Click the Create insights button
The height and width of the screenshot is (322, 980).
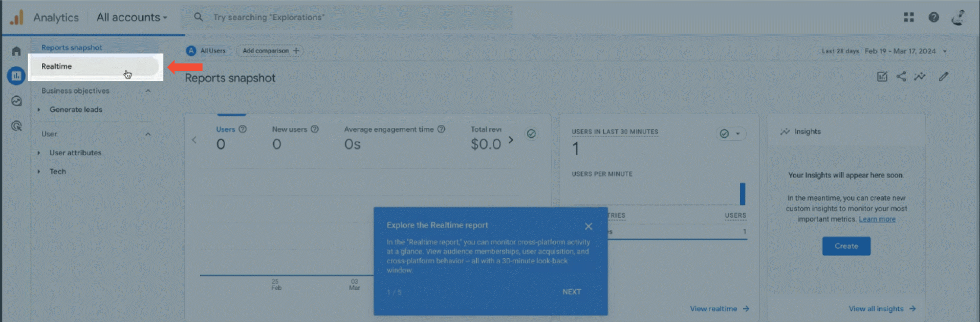click(x=846, y=246)
